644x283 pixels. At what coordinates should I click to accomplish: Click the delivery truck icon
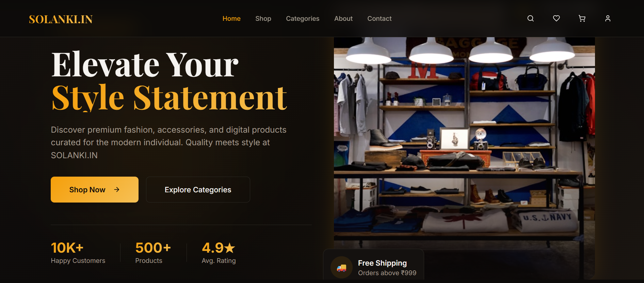click(341, 268)
